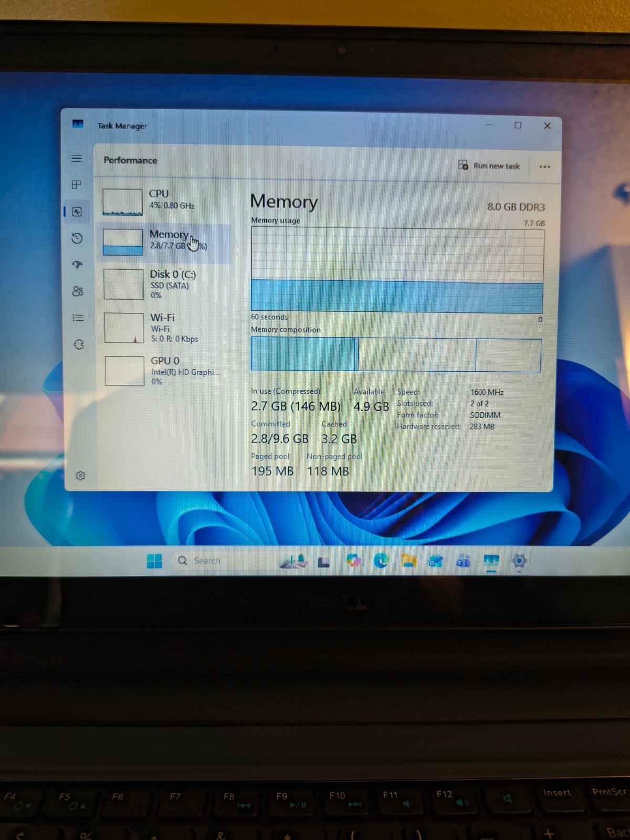
Task: Click the Memory composition bar
Action: 396,354
